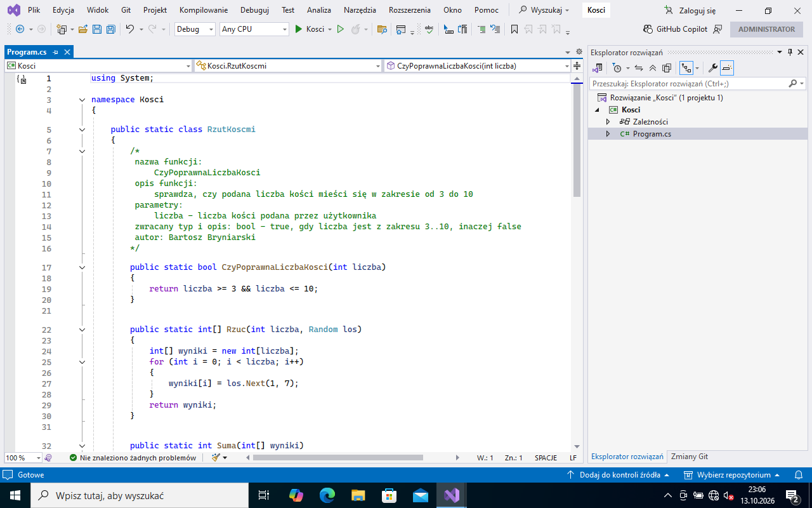Toggle the nested view button in Solution Explorer
Screen dimensions: 812x508
coord(686,68)
